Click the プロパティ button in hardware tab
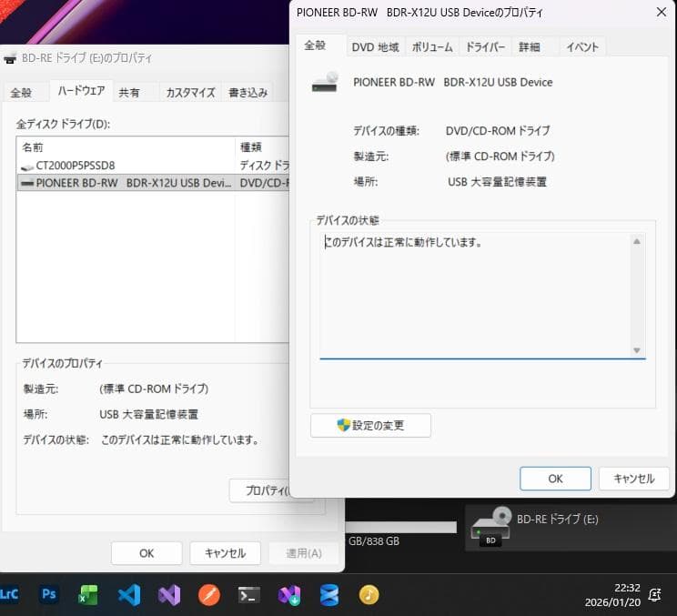This screenshot has width=677, height=616. pos(260,490)
